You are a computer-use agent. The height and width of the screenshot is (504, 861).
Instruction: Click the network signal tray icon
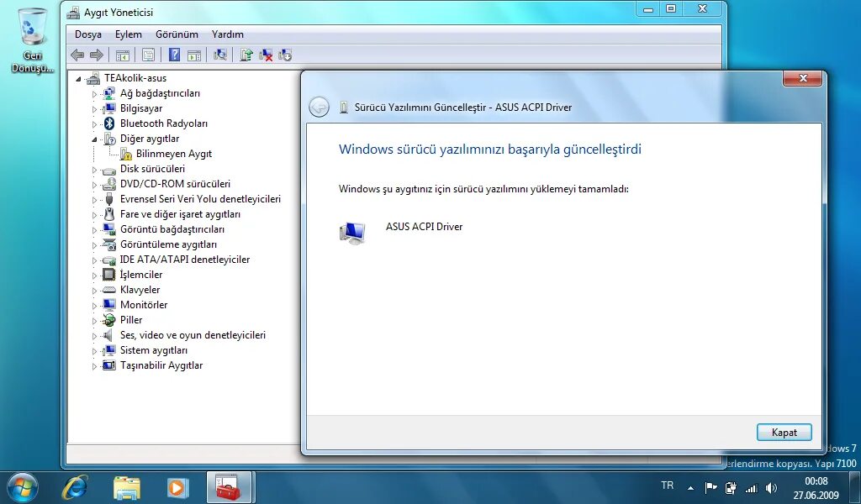click(x=751, y=487)
